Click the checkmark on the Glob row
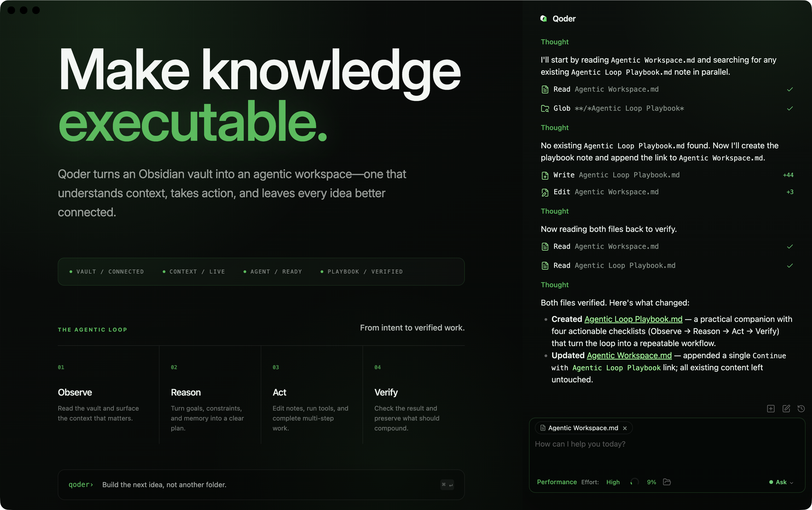 tap(790, 109)
